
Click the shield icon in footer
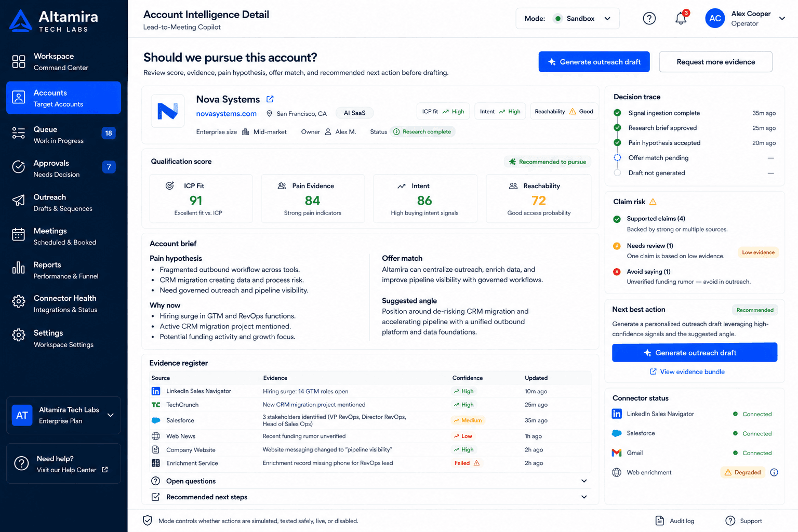click(x=148, y=521)
